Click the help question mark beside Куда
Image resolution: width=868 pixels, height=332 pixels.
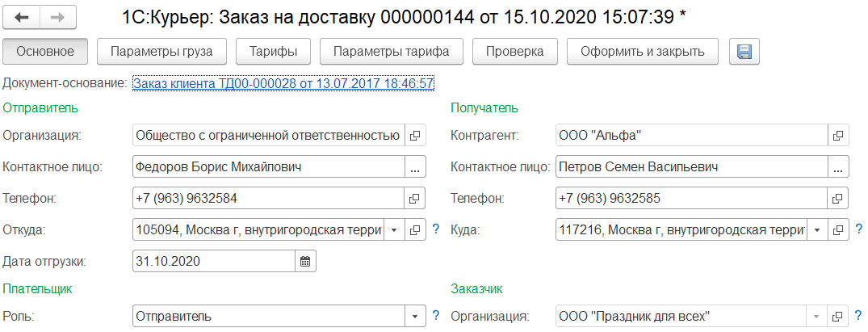tap(859, 230)
